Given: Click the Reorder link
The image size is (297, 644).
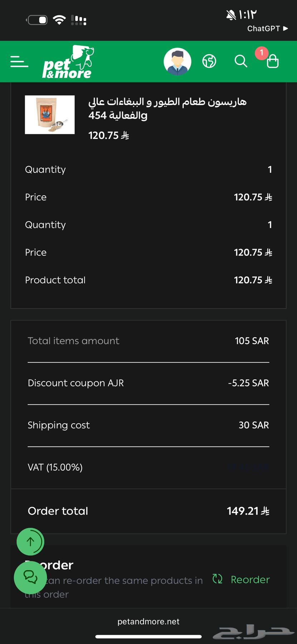Looking at the screenshot, I should pos(250,579).
